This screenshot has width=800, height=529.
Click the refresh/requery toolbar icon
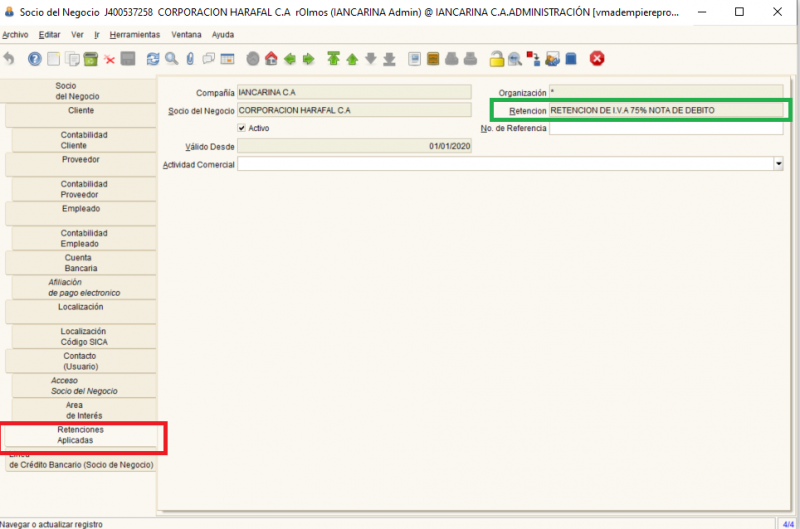point(153,59)
